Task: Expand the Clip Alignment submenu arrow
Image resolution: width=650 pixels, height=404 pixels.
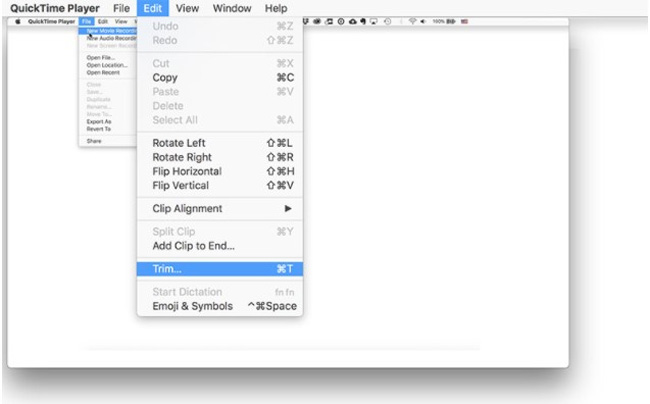Action: pyautogui.click(x=288, y=208)
